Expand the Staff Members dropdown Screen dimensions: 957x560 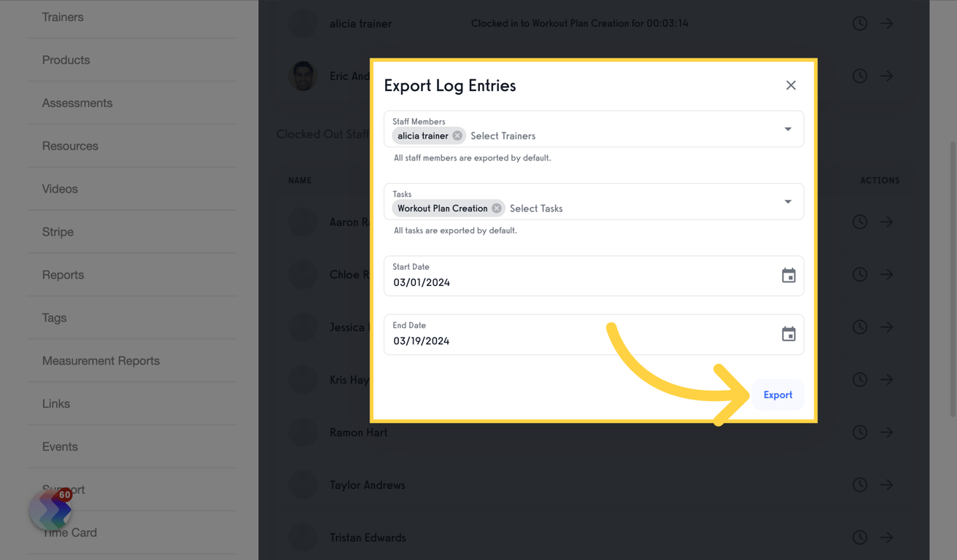tap(788, 128)
